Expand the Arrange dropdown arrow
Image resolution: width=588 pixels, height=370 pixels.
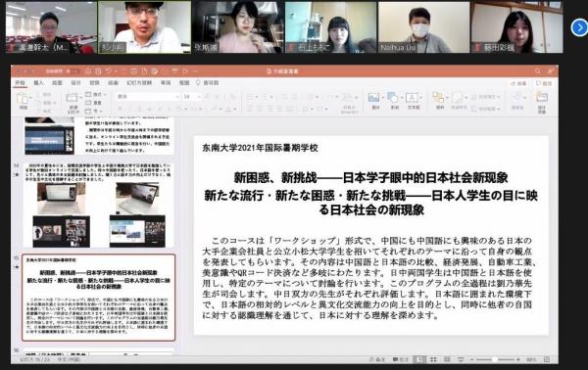pos(447,98)
